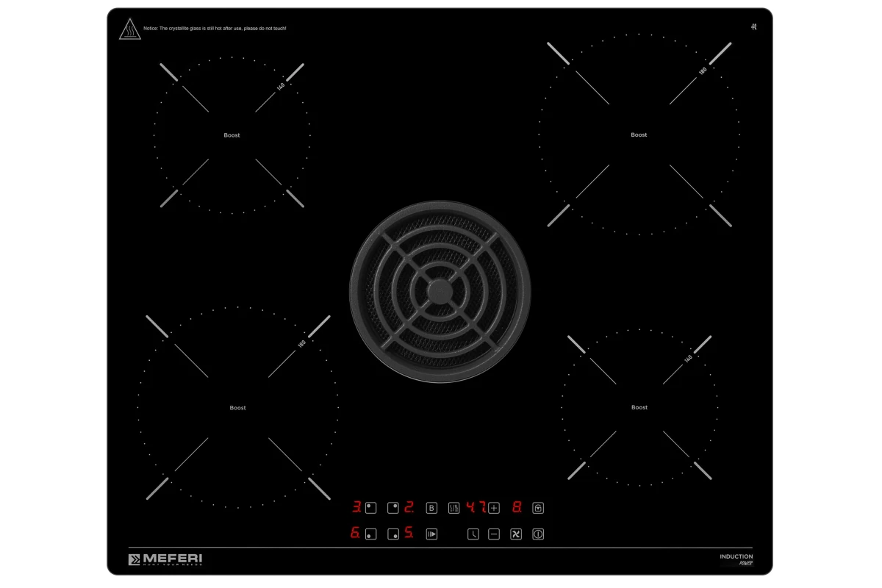Toggle the main power on/off key
The width and height of the screenshot is (882, 588).
pyautogui.click(x=538, y=534)
